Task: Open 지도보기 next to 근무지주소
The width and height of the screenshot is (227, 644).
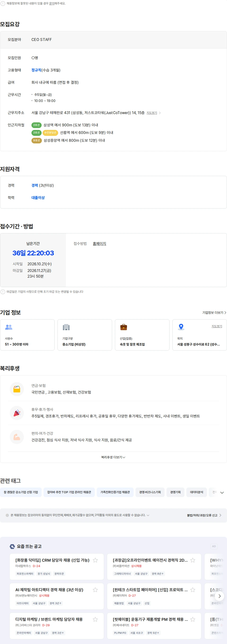Action: (x=153, y=113)
